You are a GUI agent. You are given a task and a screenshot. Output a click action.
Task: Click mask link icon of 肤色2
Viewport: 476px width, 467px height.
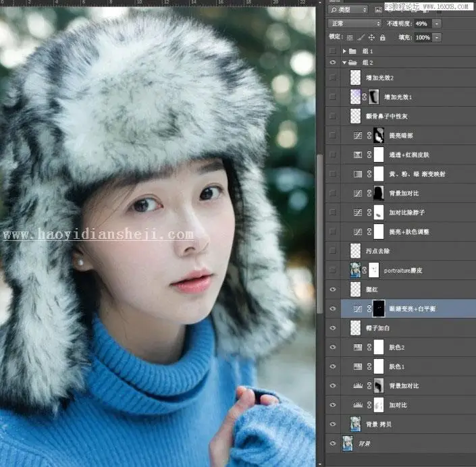[x=369, y=347]
